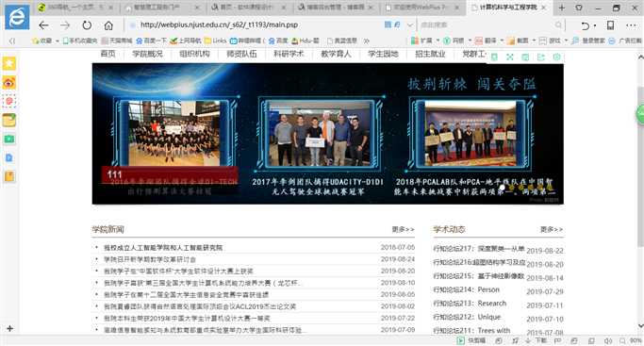Open 下载 downloads in status bar

pyautogui.click(x=537, y=340)
